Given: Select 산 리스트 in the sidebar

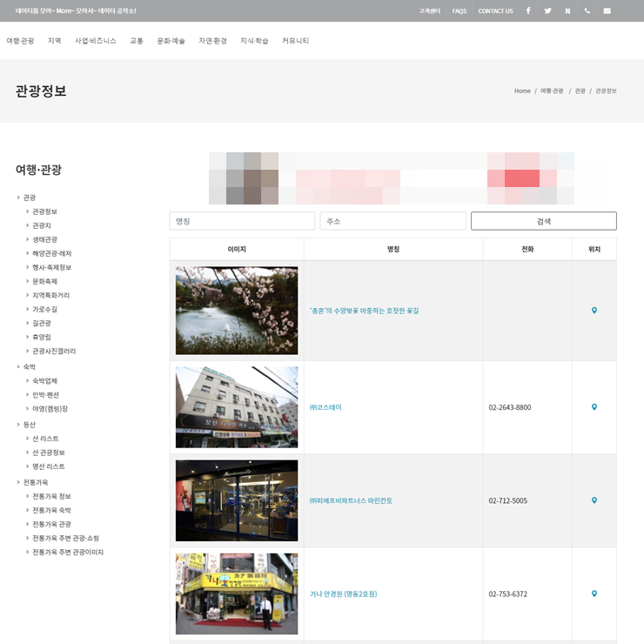Looking at the screenshot, I should (x=45, y=439).
